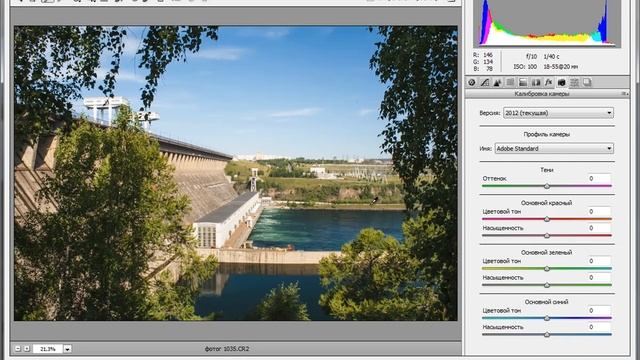Click the Основной зеленый section heading
Viewport: 640px width, 360px height.
[x=547, y=253]
